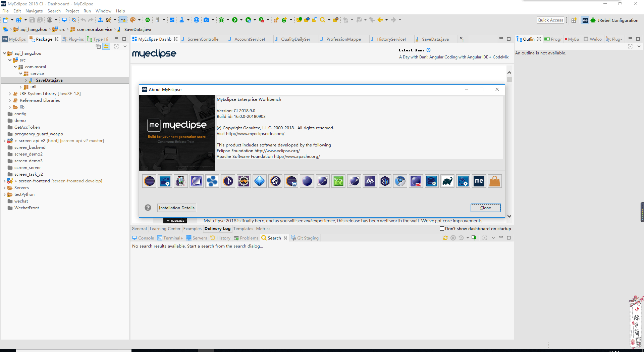Click the WTP gear plugin icon in About dialog
Screen dimensions: 644x352
244,181
